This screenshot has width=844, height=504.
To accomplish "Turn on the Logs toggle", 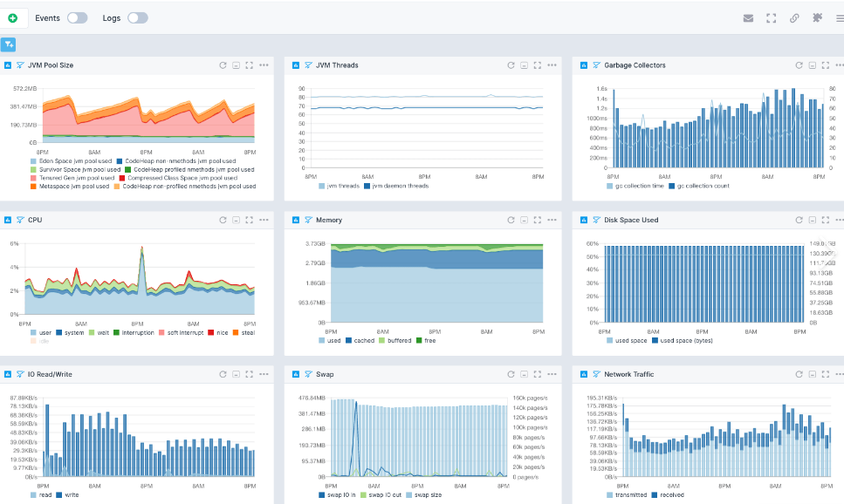I will pyautogui.click(x=137, y=17).
